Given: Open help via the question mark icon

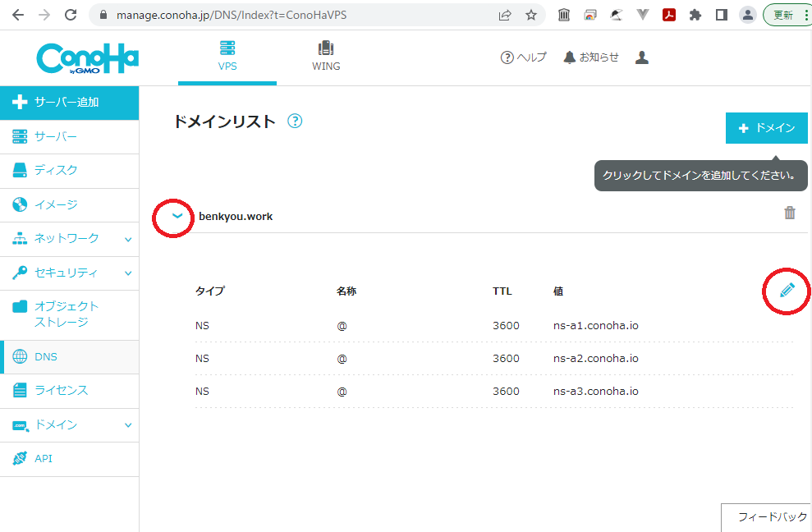Looking at the screenshot, I should tap(505, 57).
